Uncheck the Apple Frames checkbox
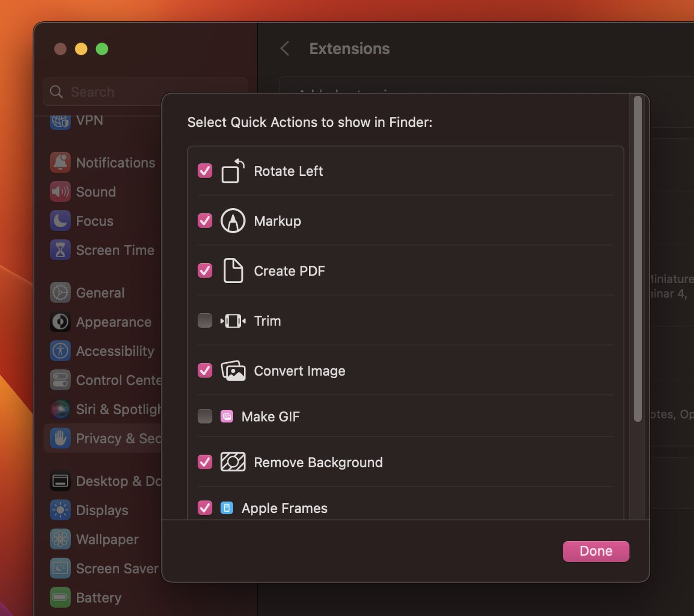 point(205,508)
